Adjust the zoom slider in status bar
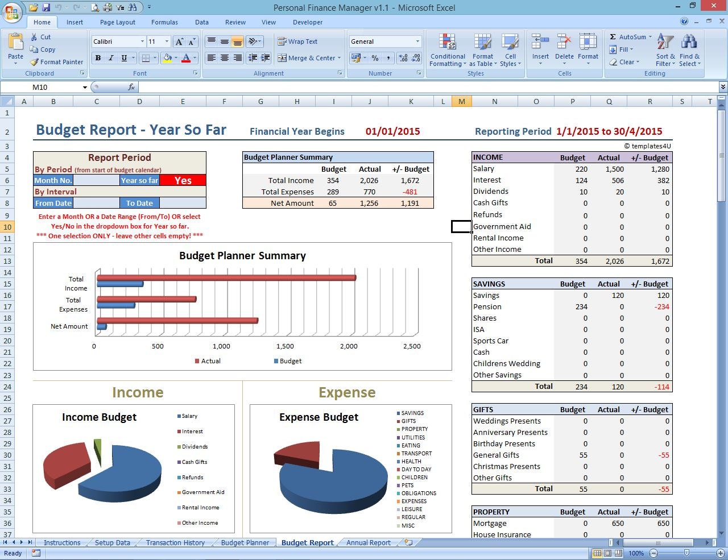The width and height of the screenshot is (728, 560). pyautogui.click(x=686, y=553)
